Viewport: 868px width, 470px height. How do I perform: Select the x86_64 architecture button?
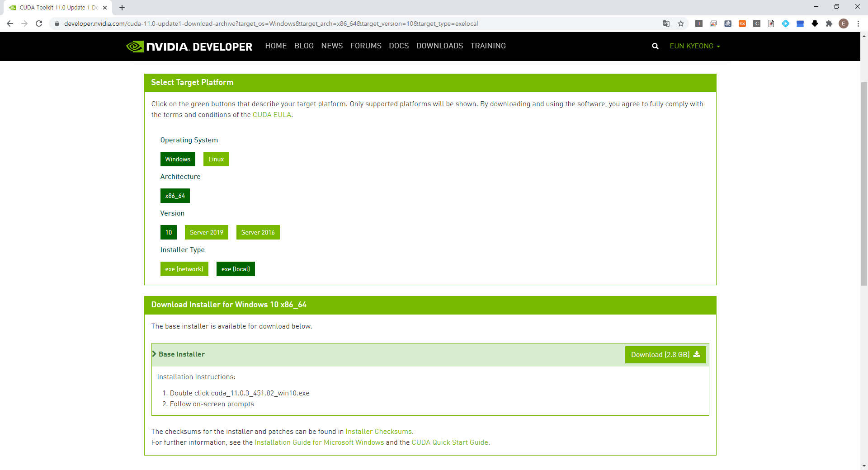[175, 196]
